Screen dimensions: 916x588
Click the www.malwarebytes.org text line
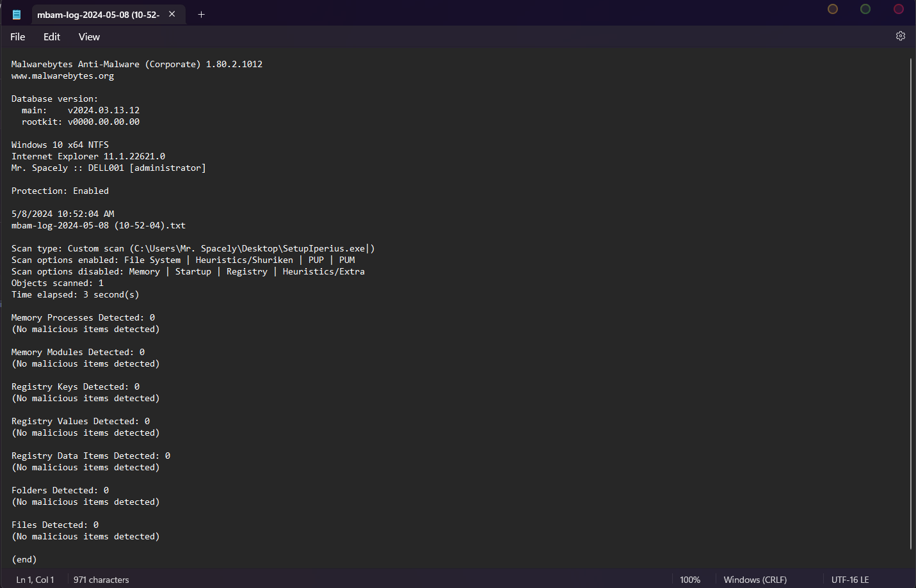click(x=63, y=76)
